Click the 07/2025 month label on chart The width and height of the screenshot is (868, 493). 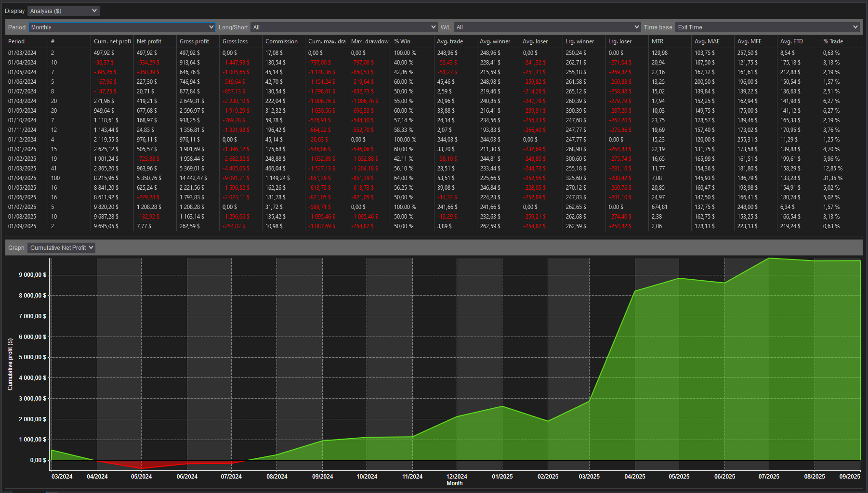point(769,477)
